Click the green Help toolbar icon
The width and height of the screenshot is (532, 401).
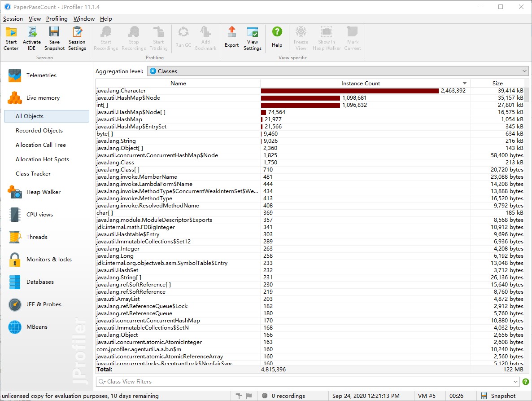point(277,32)
